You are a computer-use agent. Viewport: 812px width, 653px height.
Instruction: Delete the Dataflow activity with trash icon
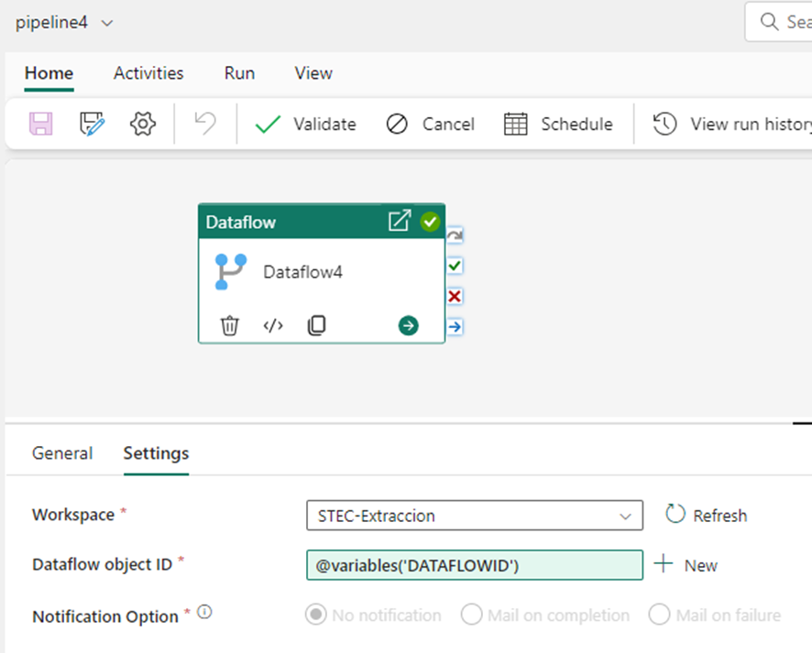(229, 325)
